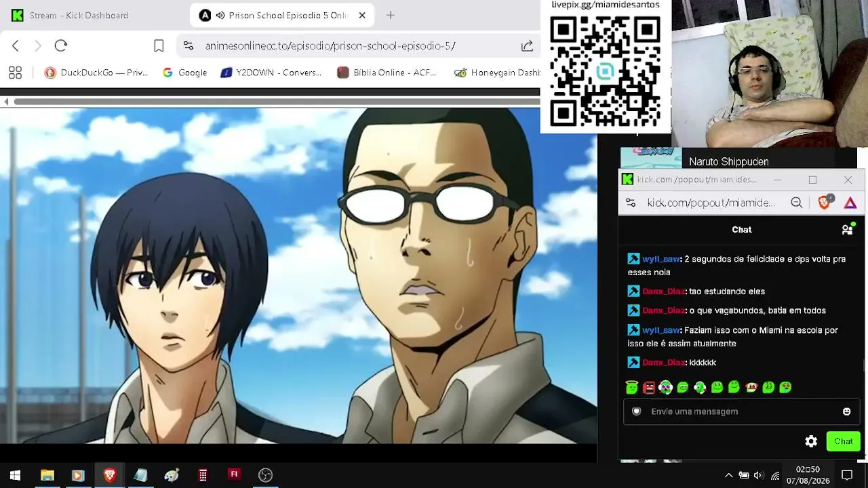Show hidden system tray icons
The width and height of the screenshot is (868, 488).
click(x=728, y=476)
